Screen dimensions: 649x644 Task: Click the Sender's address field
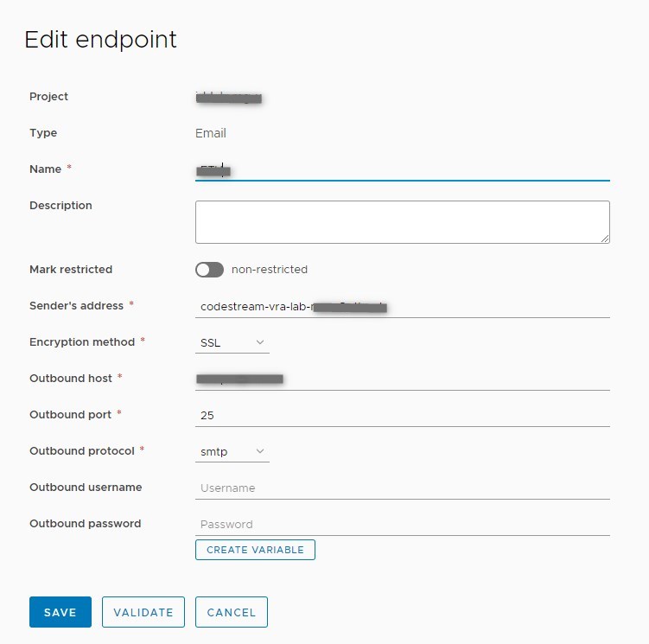(x=402, y=307)
